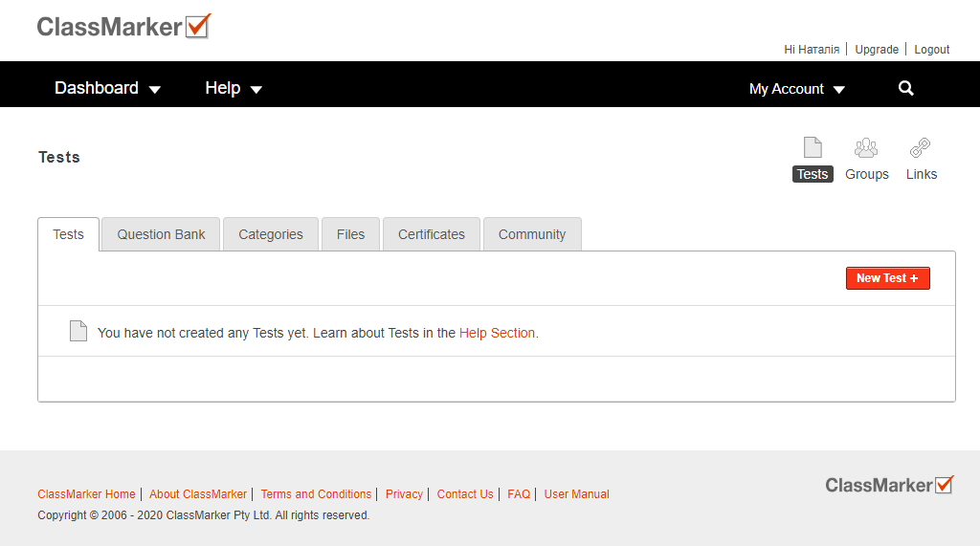
Task: Click the ClassMarker footer logo
Action: 889,485
